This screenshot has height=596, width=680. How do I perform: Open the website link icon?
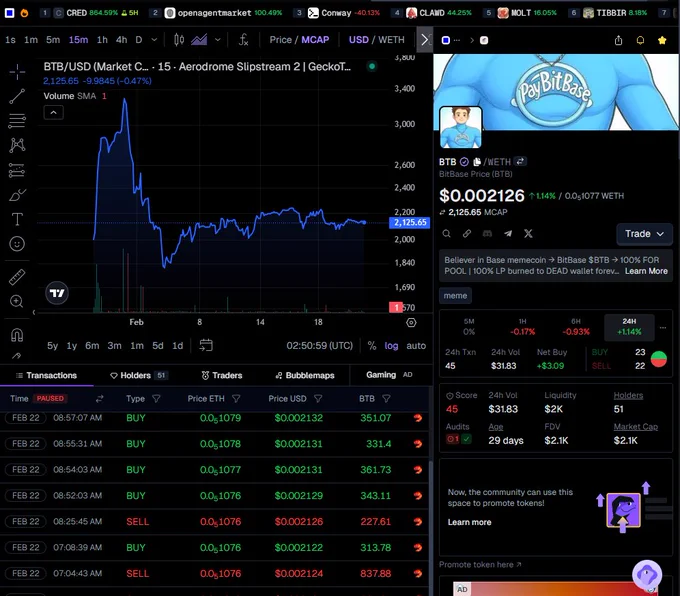click(x=467, y=234)
